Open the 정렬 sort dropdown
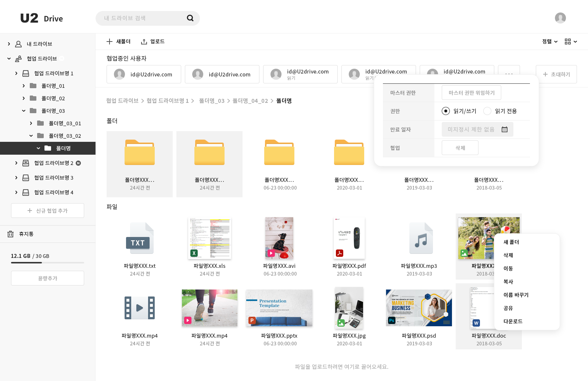This screenshot has width=588, height=381. click(549, 42)
